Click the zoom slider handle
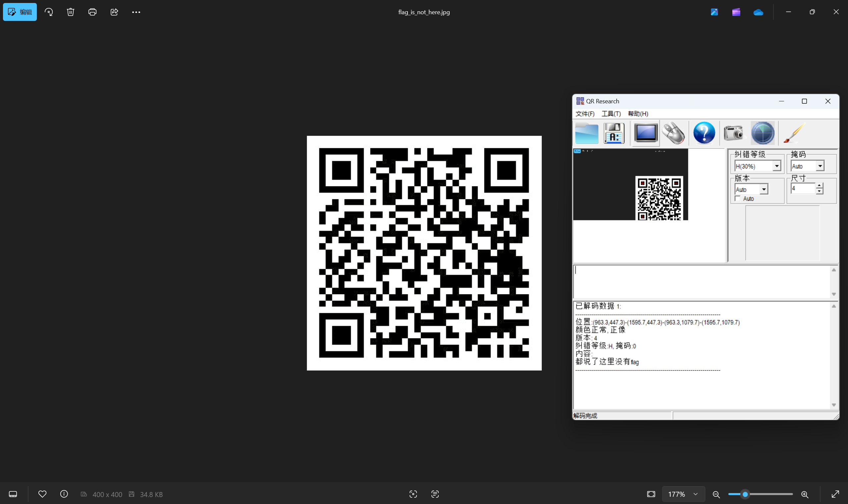The width and height of the screenshot is (848, 504). [745, 494]
